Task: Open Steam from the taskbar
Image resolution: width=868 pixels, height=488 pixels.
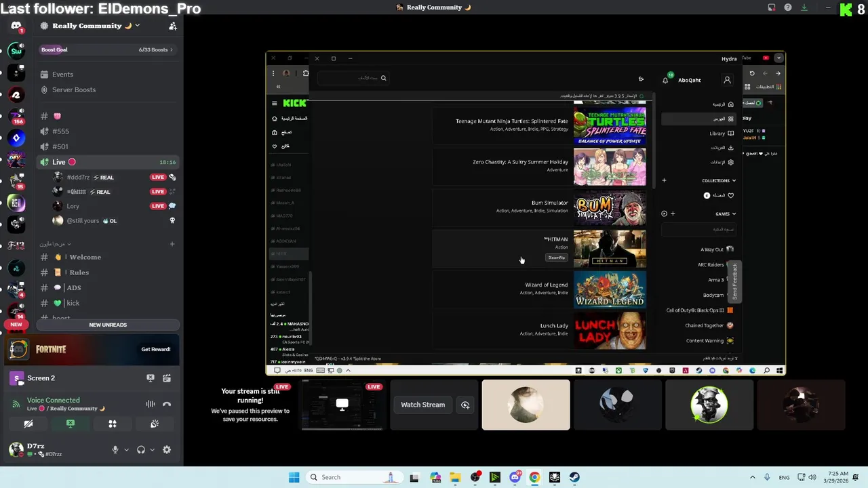Action: tap(574, 477)
